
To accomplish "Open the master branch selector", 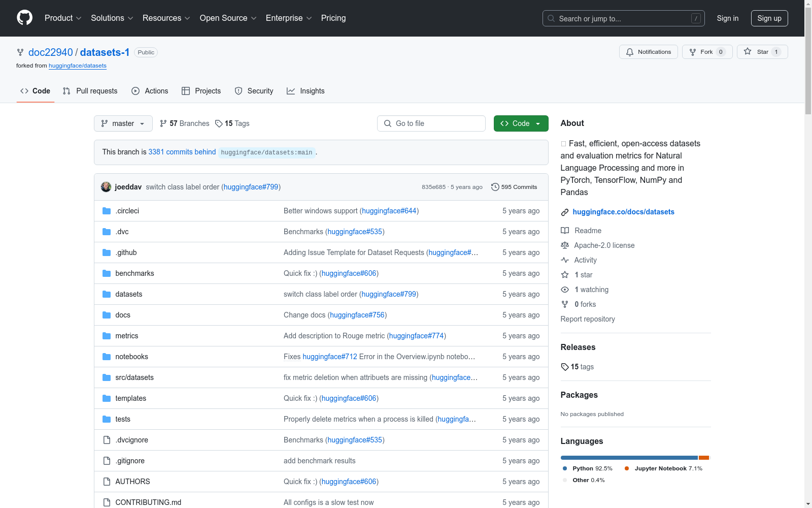I will pyautogui.click(x=123, y=123).
